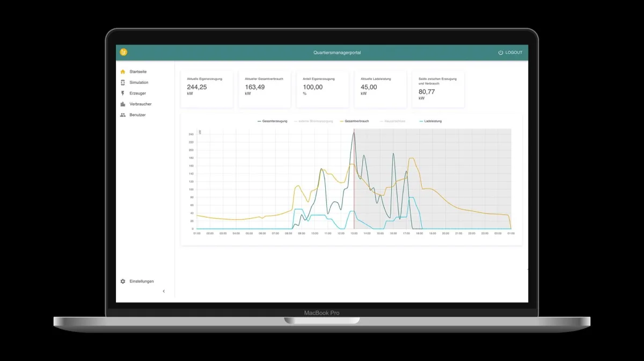
Task: Enable the Hausanschluss chart series
Action: pos(392,121)
